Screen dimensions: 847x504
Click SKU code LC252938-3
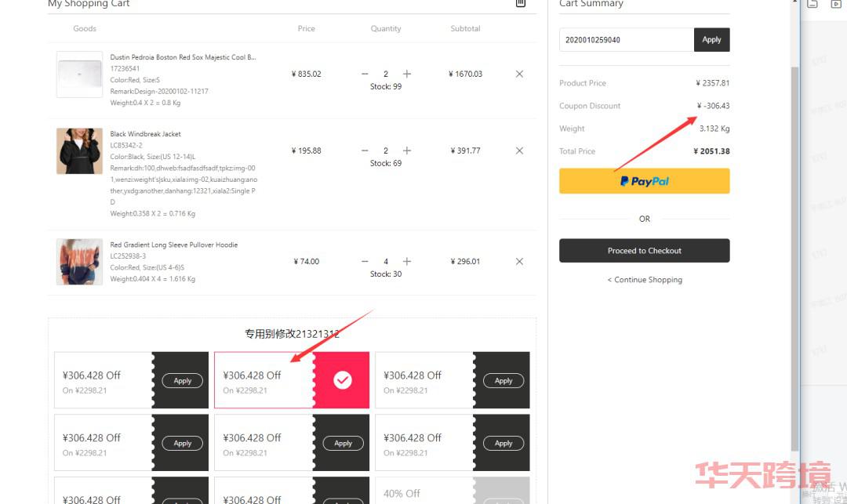click(x=128, y=256)
